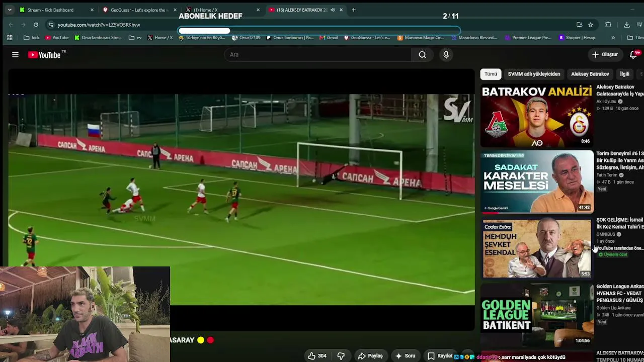Like the video with thumbs-up icon
The image size is (644, 362).
pyautogui.click(x=317, y=356)
